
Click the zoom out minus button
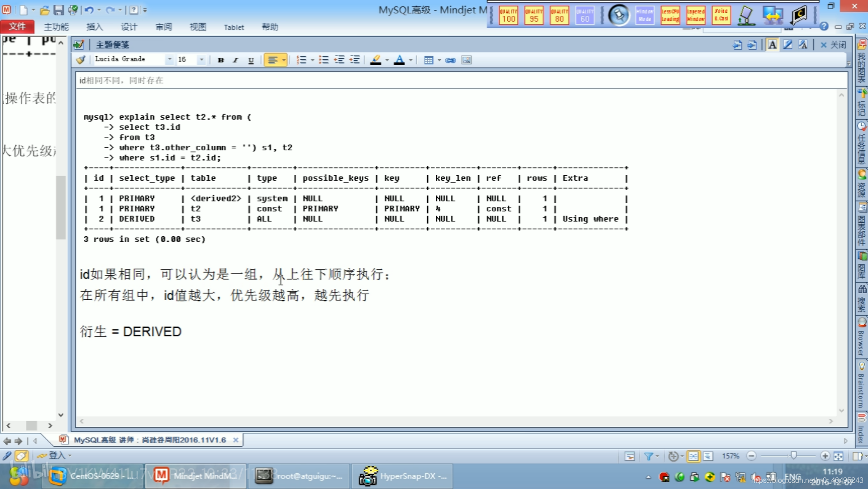(x=751, y=456)
